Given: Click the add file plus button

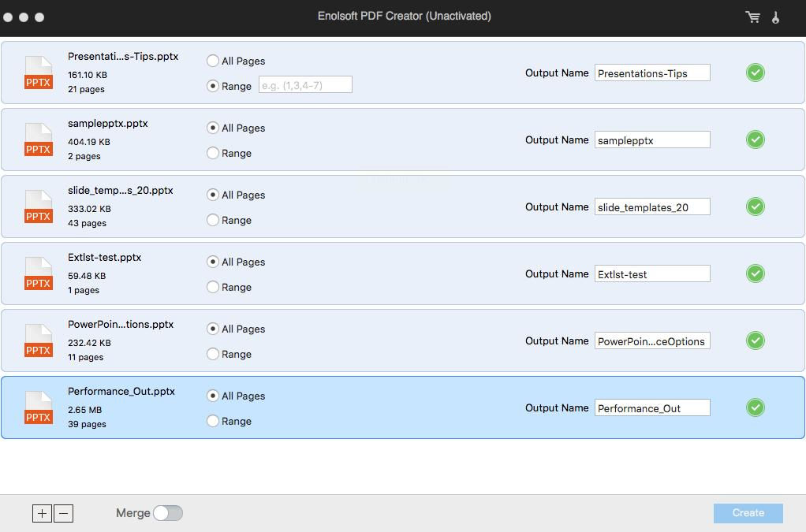Looking at the screenshot, I should click(x=42, y=513).
